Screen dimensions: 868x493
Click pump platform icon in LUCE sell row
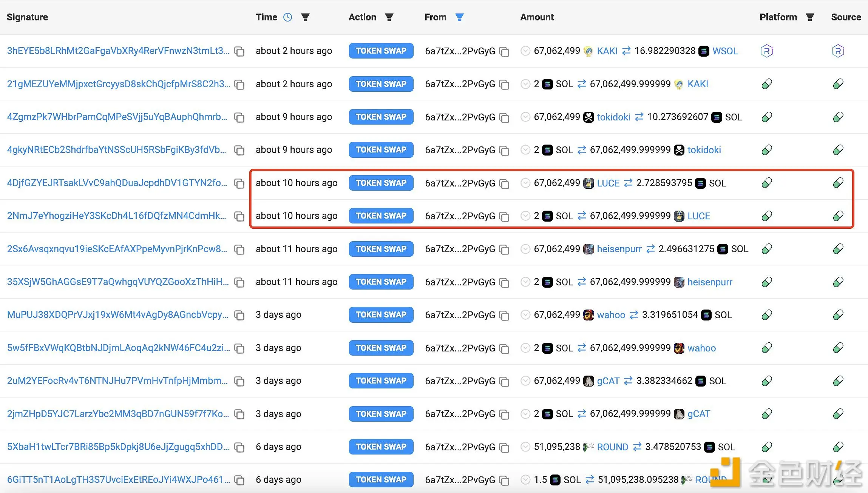pos(767,183)
